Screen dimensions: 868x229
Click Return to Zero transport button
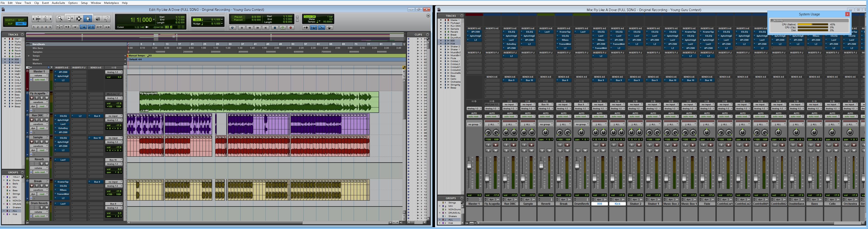pyautogui.click(x=241, y=28)
